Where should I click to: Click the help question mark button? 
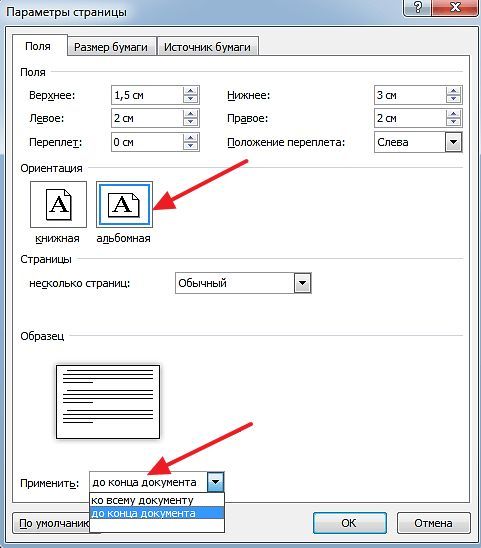[417, 8]
